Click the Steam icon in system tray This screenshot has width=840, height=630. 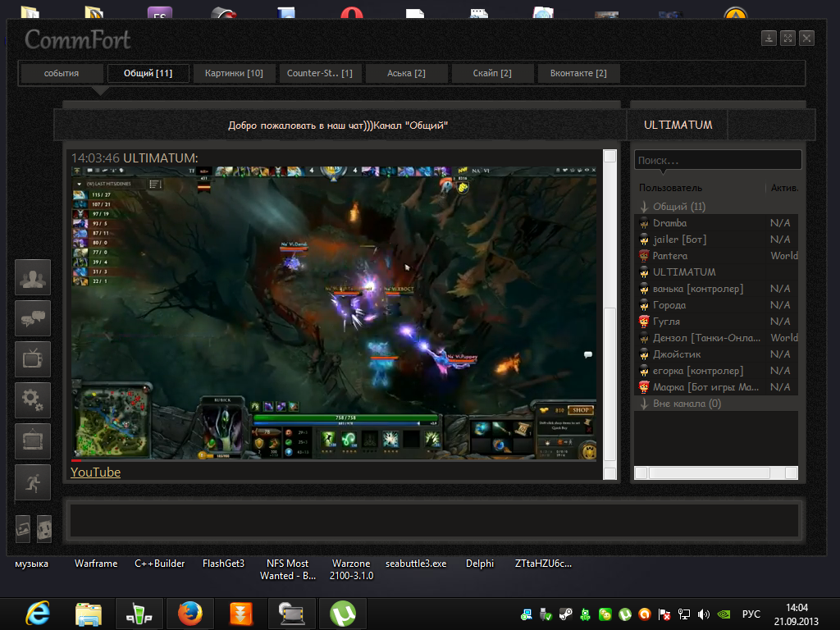coord(566,614)
